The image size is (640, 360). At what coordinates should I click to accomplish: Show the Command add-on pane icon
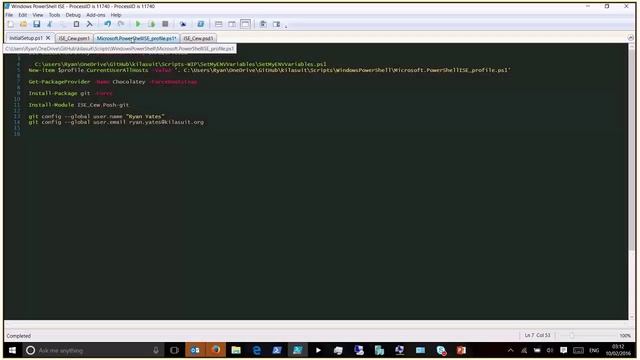pyautogui.click(x=276, y=24)
